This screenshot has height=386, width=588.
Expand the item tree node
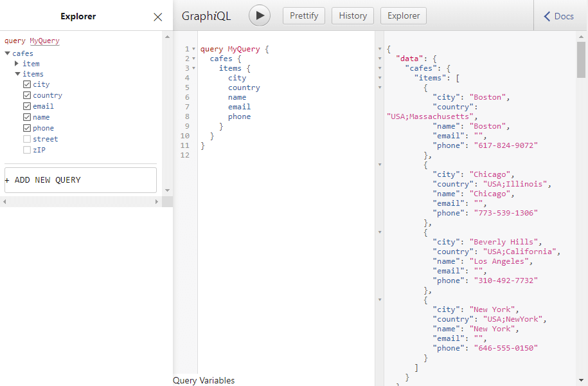[x=17, y=64]
